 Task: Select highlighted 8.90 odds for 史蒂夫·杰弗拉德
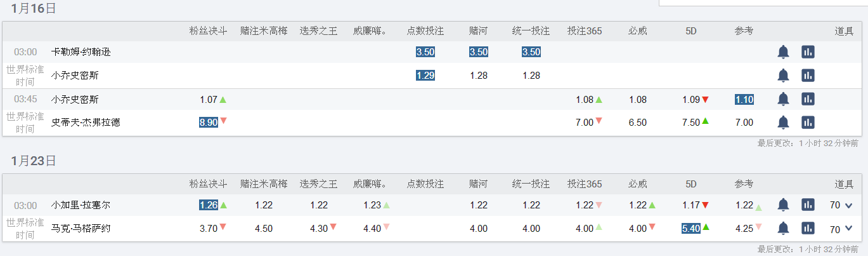(209, 122)
